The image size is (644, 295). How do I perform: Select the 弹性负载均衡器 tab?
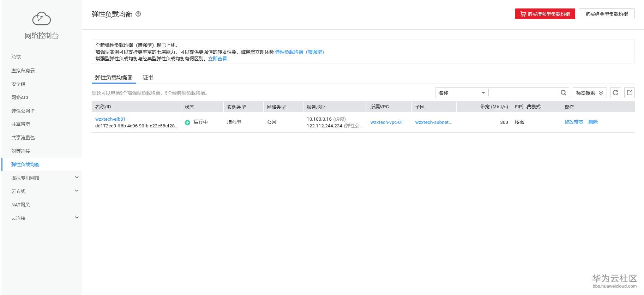click(114, 77)
